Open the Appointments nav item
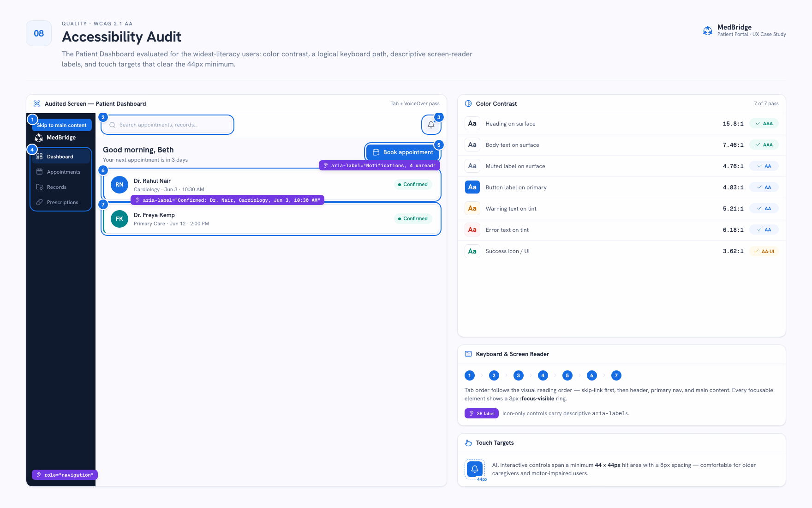The height and width of the screenshot is (508, 812). click(x=61, y=172)
